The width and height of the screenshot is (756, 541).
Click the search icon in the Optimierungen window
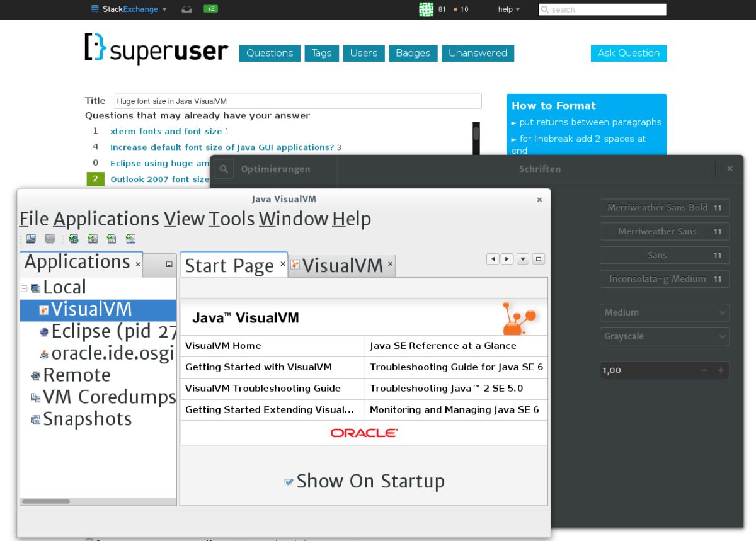(x=223, y=169)
